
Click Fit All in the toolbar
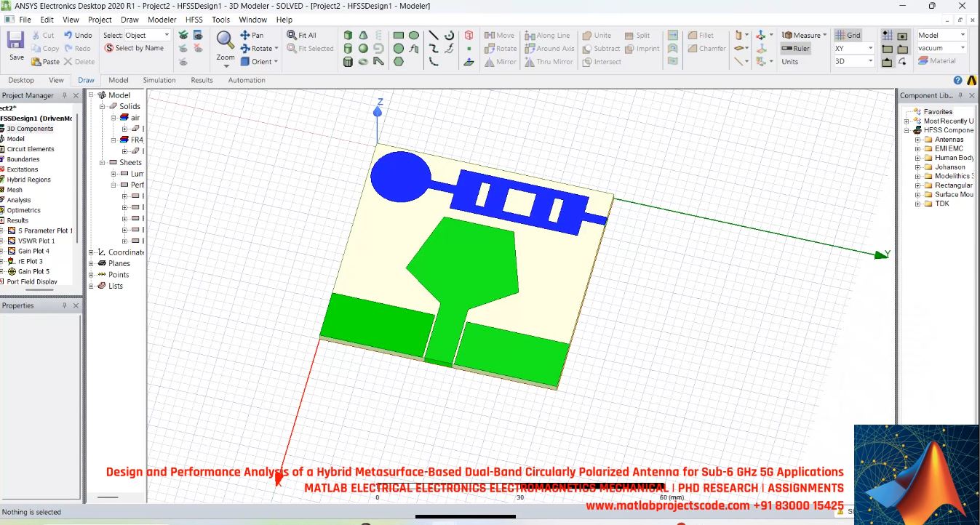[301, 35]
